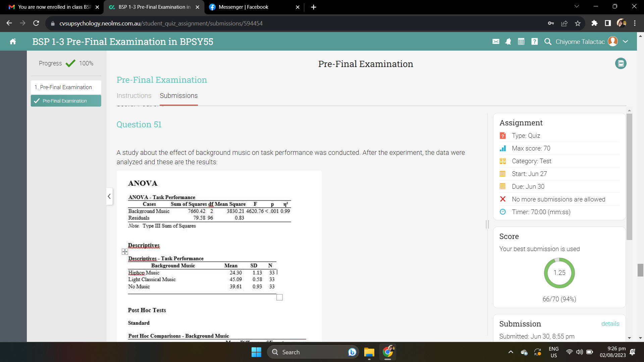Click the checked Pre-Final Examination sidebar item
Viewport: 644px width, 362px height.
coord(66,101)
